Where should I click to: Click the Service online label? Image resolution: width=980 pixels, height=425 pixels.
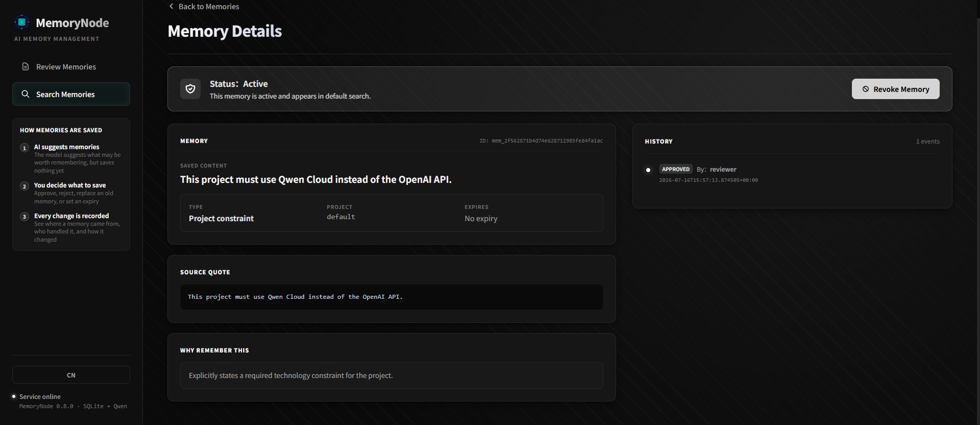point(40,396)
